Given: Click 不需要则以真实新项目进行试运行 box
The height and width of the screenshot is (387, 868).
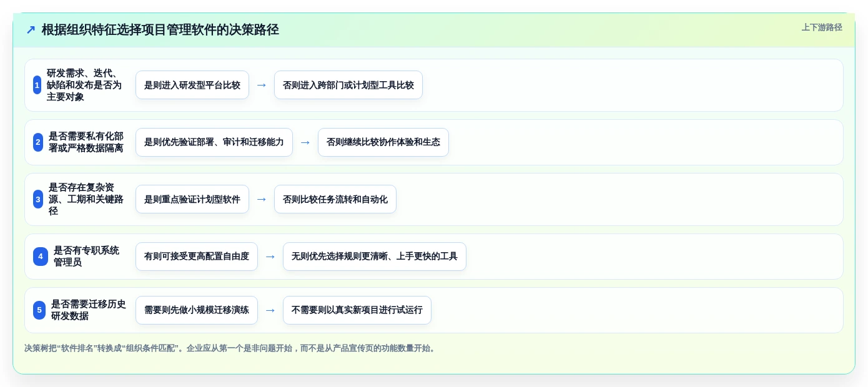Looking at the screenshot, I should [x=357, y=310].
